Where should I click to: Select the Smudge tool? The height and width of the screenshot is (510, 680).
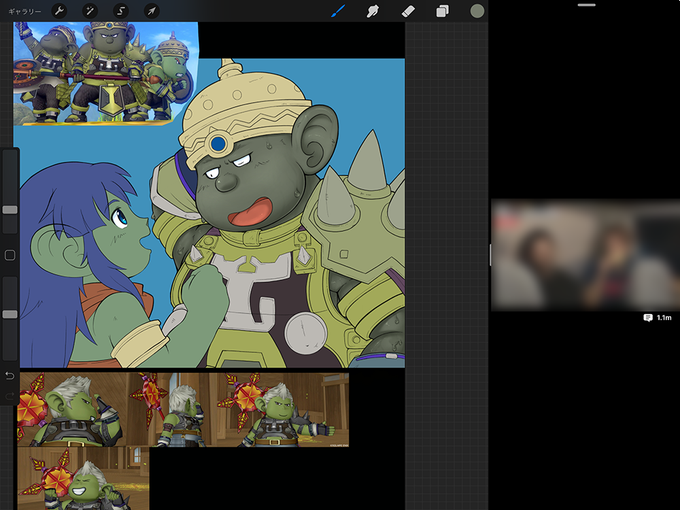(373, 11)
